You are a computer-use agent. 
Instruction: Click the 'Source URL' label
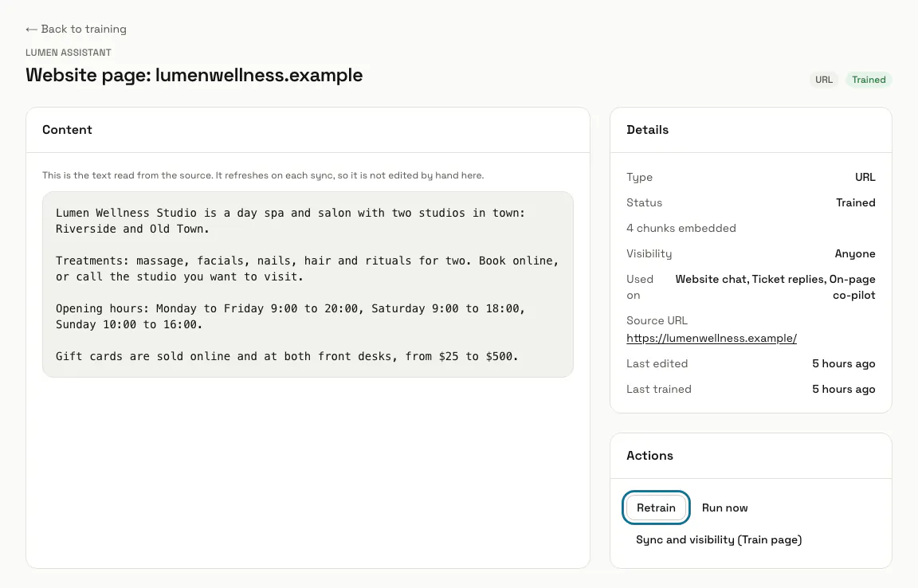click(x=657, y=320)
